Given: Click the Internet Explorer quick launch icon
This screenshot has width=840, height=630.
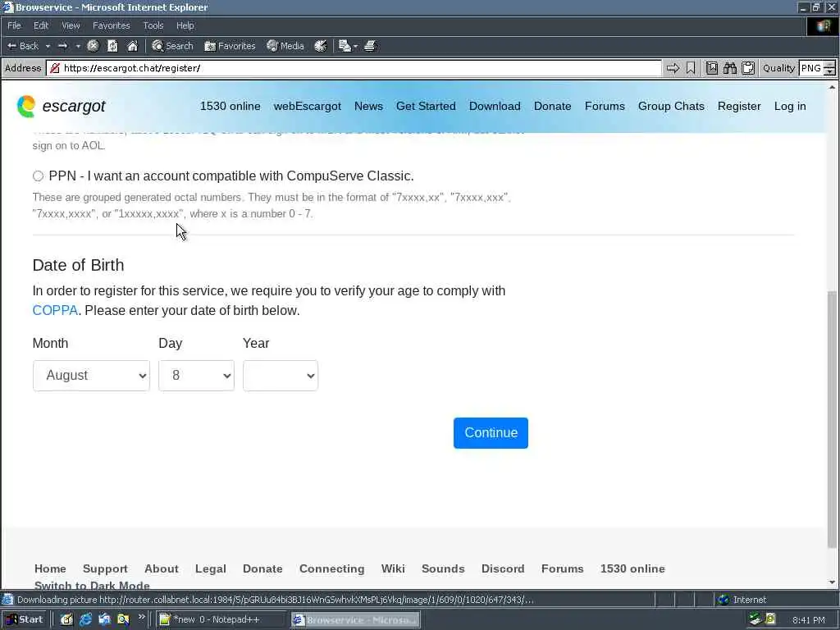Looking at the screenshot, I should pos(85,620).
